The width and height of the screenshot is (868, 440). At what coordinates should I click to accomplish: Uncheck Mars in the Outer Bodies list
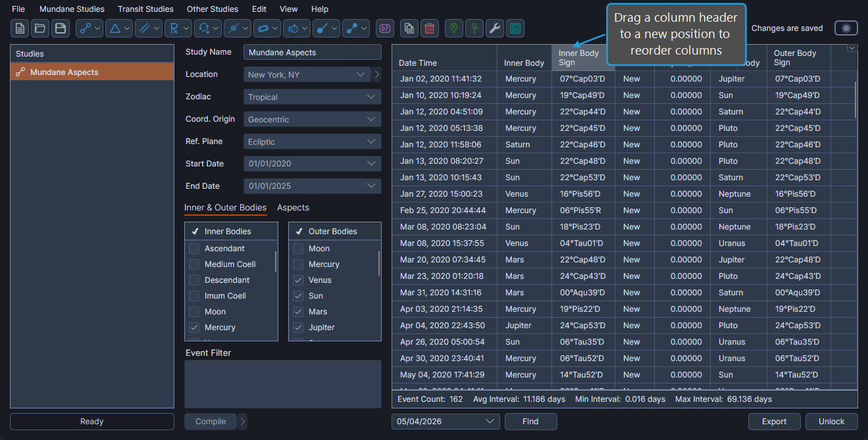298,312
